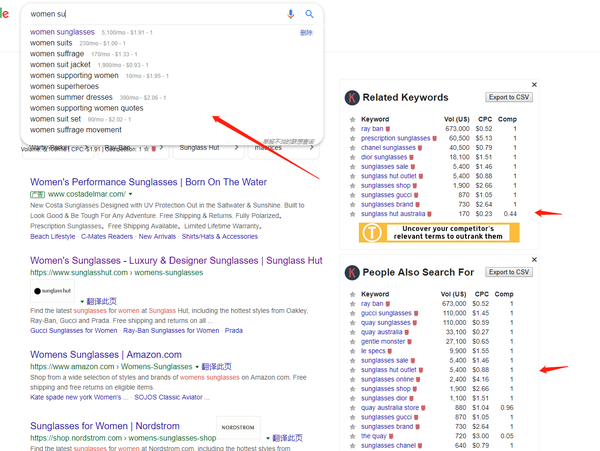The height and width of the screenshot is (451, 600).
Task: Select suggestion 'women suffrage'
Action: 57,54
